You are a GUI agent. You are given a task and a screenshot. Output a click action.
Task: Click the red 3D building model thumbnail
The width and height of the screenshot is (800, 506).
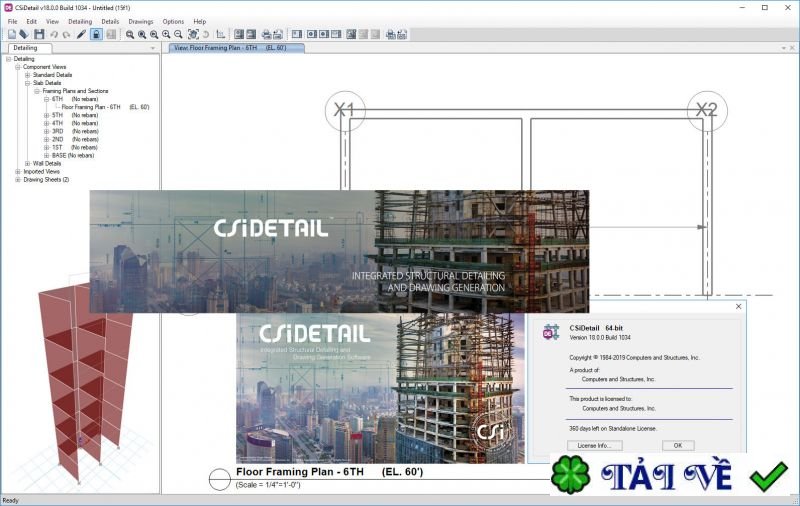pyautogui.click(x=85, y=385)
